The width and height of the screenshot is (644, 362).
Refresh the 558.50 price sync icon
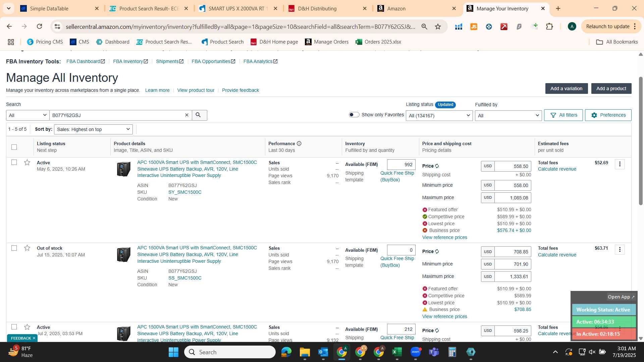(x=437, y=166)
